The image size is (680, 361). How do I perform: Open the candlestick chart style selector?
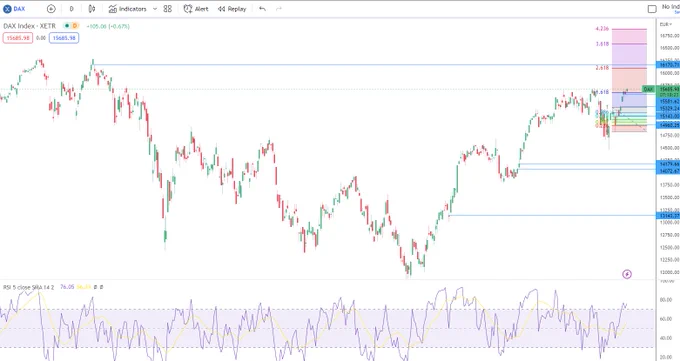[x=92, y=9]
